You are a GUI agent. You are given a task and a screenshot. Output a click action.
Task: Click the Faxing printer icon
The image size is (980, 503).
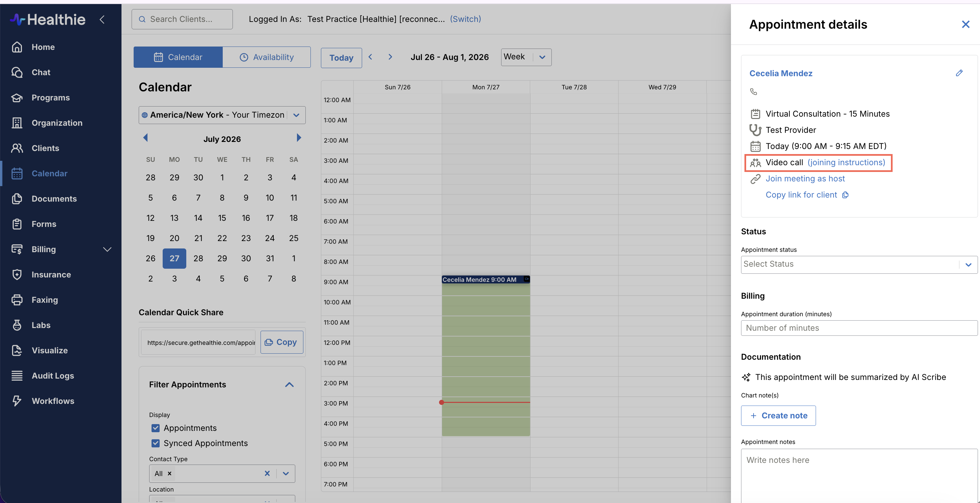pyautogui.click(x=17, y=300)
